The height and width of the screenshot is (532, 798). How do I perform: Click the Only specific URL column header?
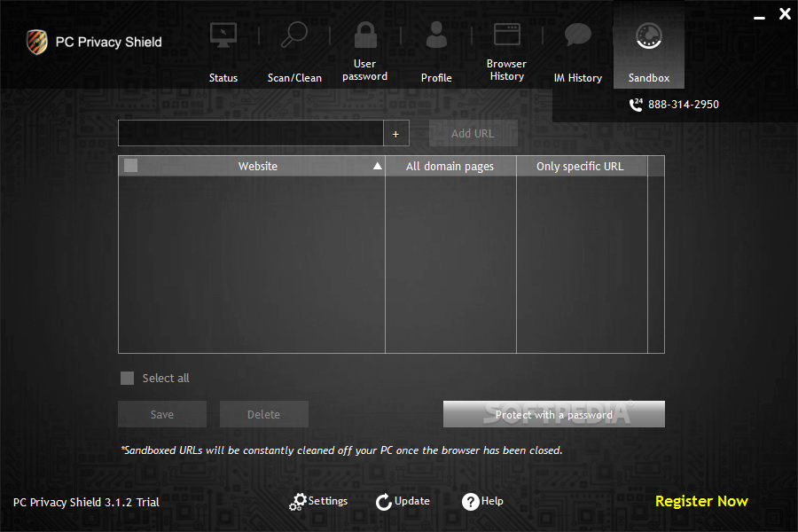point(581,166)
